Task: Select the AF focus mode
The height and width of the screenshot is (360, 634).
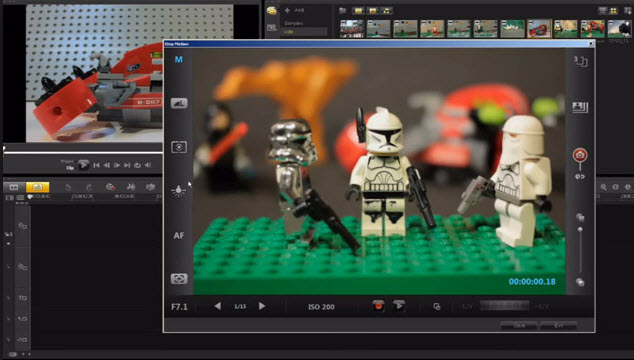Action: pos(179,235)
